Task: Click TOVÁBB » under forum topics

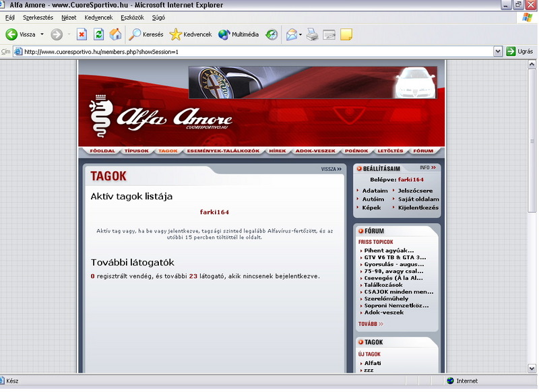Action: click(x=371, y=324)
